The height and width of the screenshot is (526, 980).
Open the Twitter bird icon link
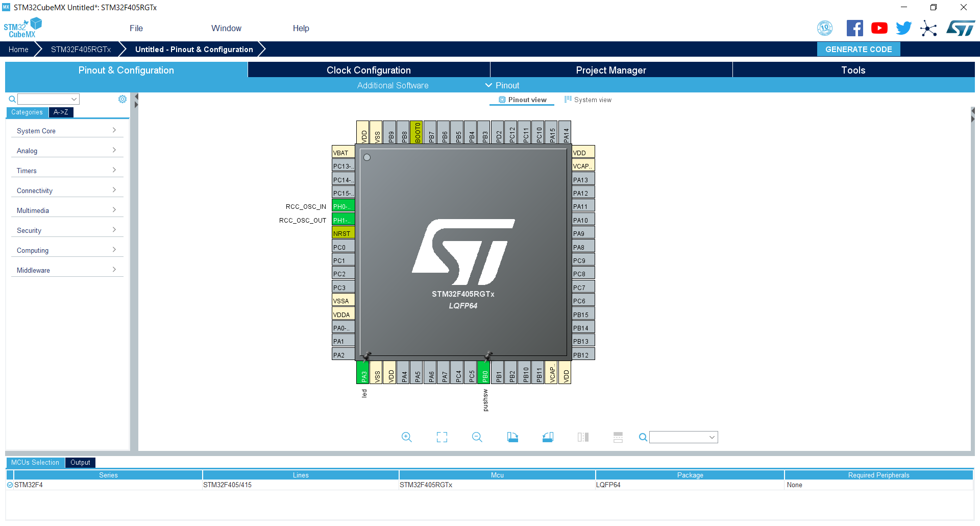(903, 28)
